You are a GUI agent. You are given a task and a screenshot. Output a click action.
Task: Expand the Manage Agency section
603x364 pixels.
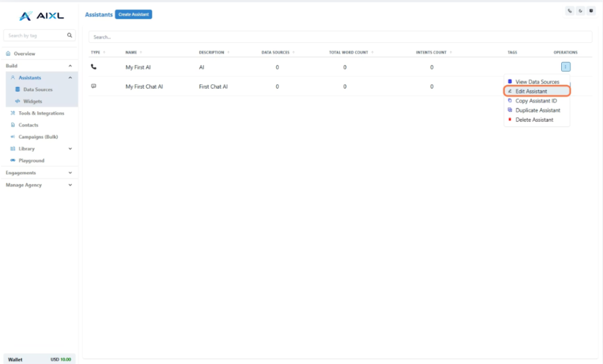coord(70,185)
